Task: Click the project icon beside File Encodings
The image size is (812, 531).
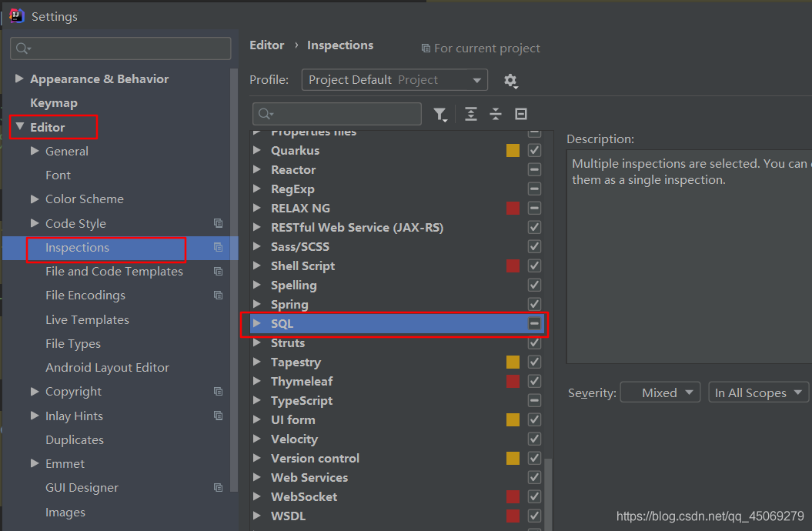Action: coord(218,295)
